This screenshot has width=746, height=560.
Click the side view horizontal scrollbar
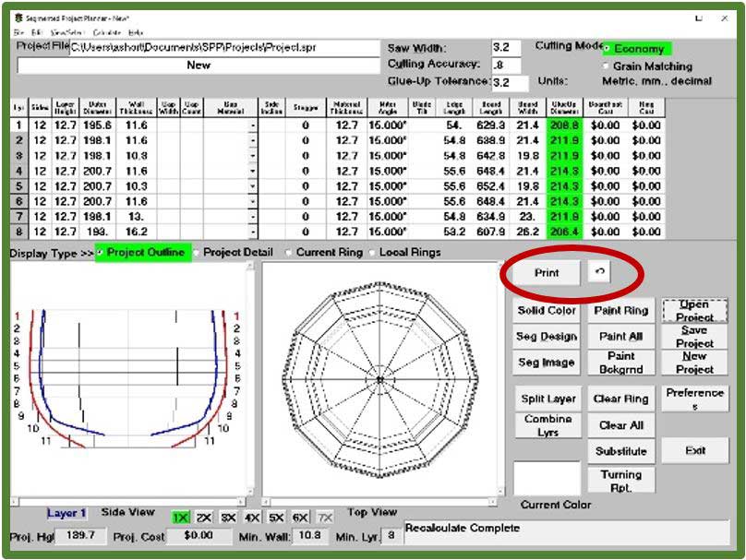(x=128, y=502)
